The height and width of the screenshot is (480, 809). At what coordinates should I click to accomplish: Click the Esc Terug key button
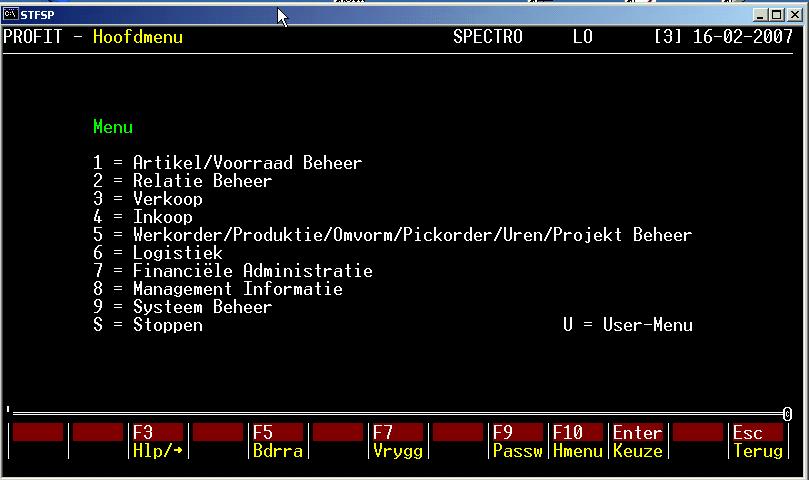point(758,441)
